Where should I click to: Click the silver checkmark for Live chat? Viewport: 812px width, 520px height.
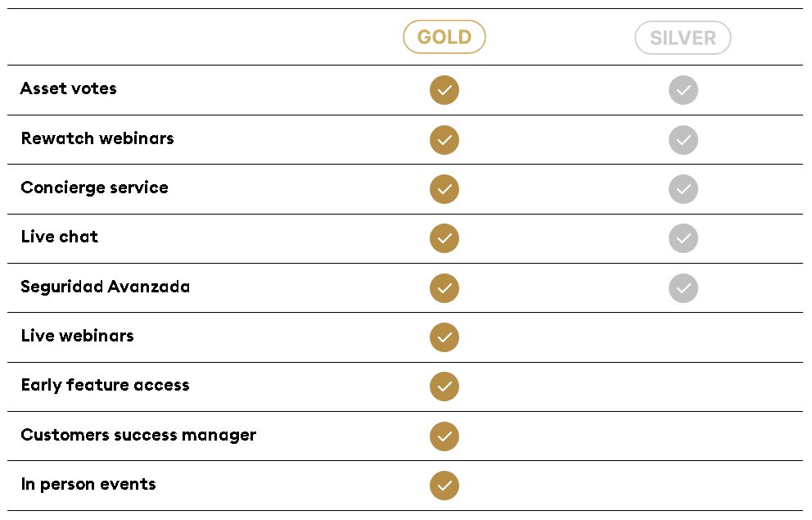point(683,238)
